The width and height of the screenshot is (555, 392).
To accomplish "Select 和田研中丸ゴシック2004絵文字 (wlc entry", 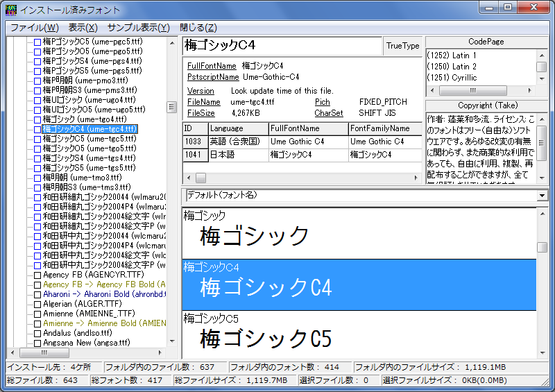I will 105,255.
